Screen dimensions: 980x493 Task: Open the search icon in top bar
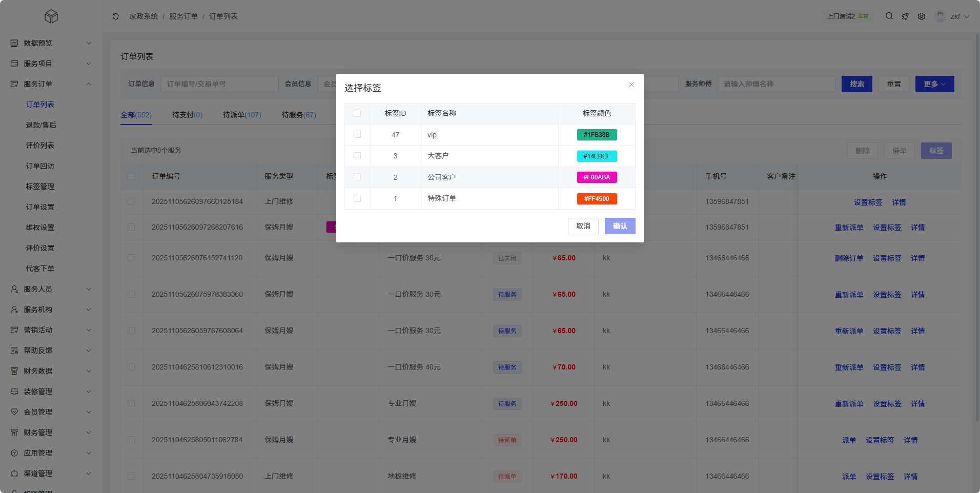coord(889,16)
